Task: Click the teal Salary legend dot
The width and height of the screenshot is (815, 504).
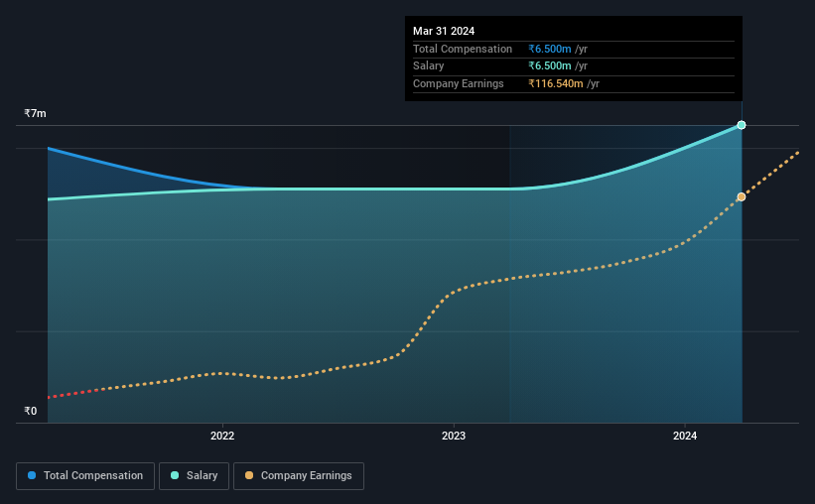Action: coord(175,475)
